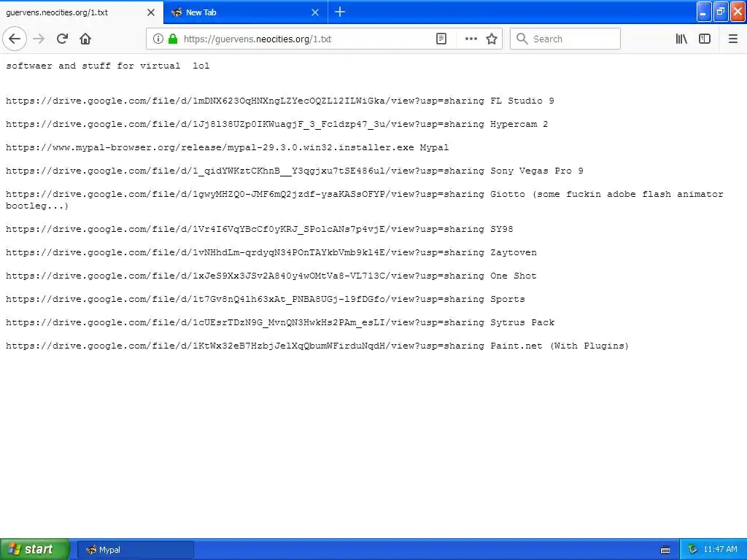Screen dimensions: 747x560
Task: Click the SY98 line
Action: point(259,229)
